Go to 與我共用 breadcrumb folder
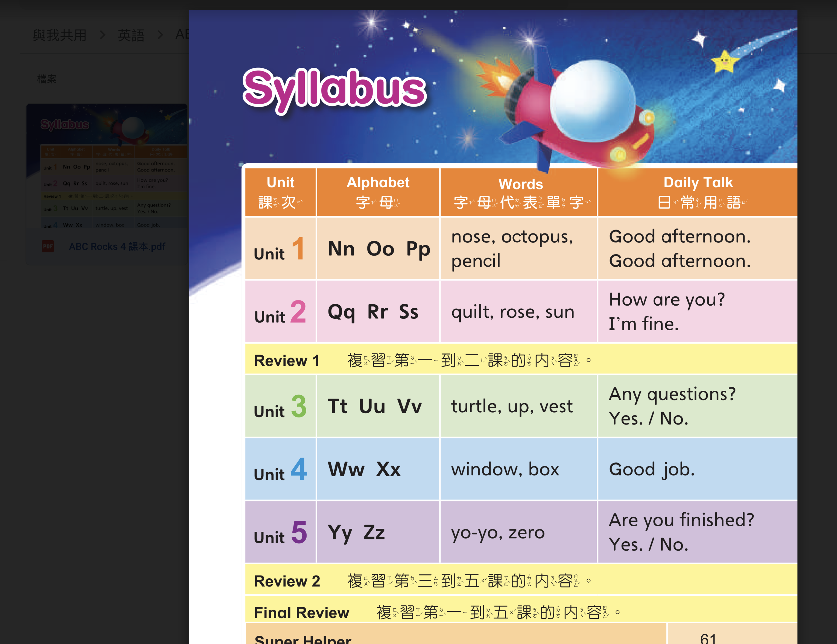Viewport: 837px width, 644px height. (59, 35)
